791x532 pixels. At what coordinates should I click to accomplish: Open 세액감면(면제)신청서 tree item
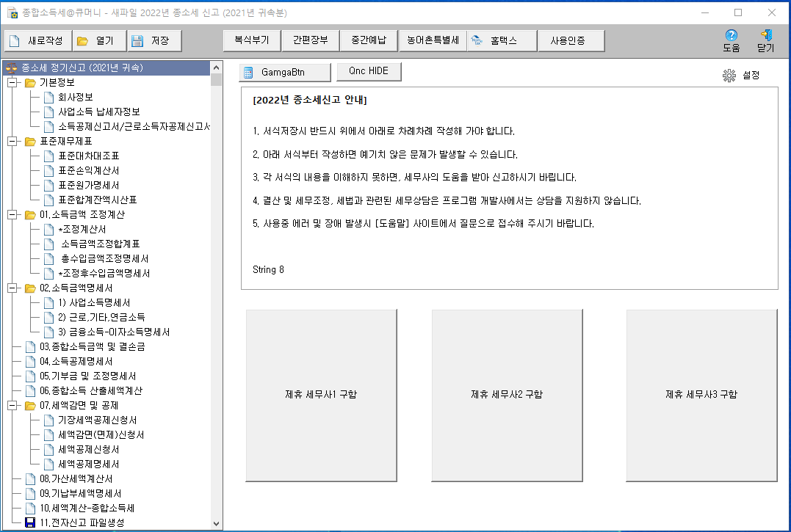point(101,434)
